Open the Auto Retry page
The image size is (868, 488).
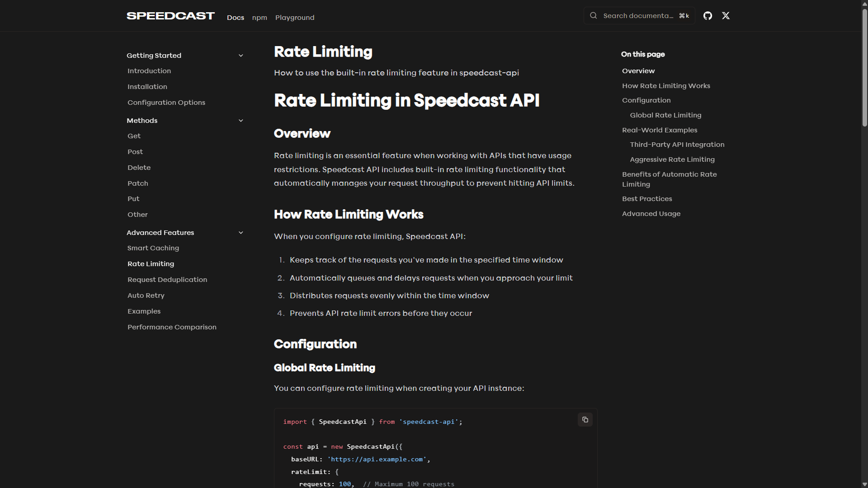tap(146, 296)
